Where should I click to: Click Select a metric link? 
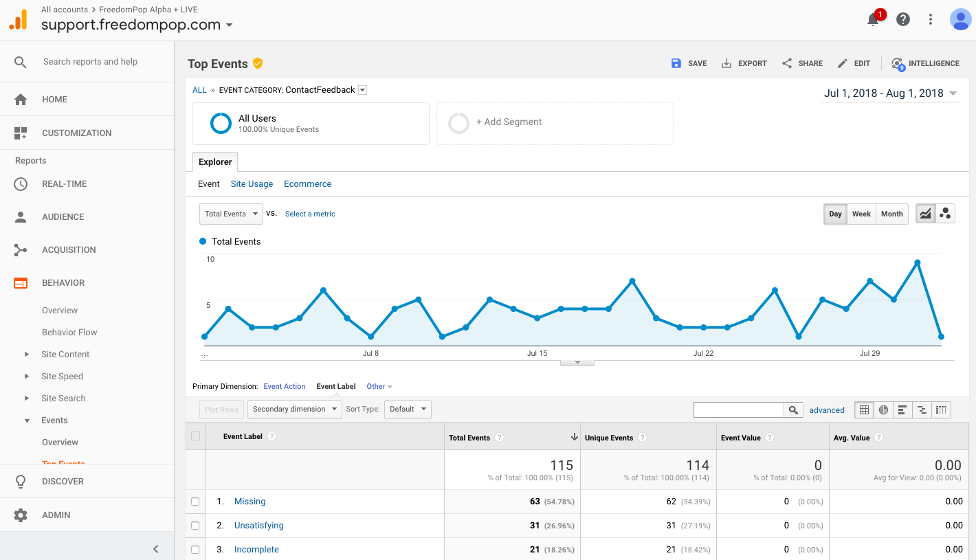click(x=310, y=214)
